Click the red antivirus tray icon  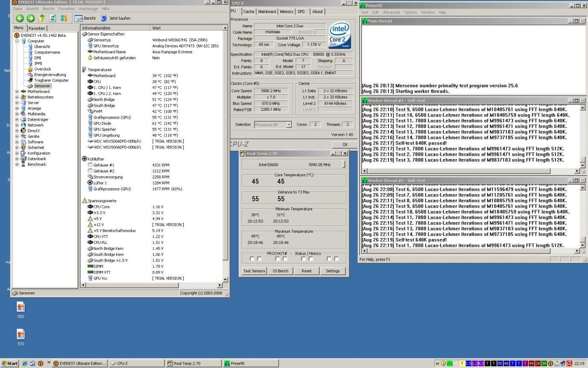click(569, 363)
